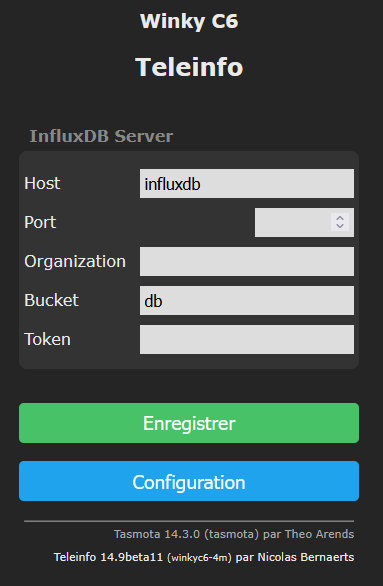Click the Port decrement down arrow
Screen dimensions: 383x586
(340, 226)
